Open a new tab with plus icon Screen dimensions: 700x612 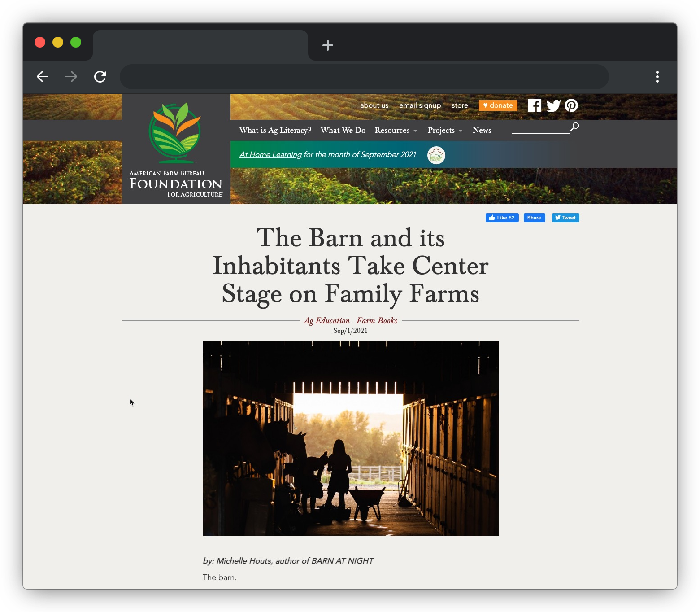328,45
